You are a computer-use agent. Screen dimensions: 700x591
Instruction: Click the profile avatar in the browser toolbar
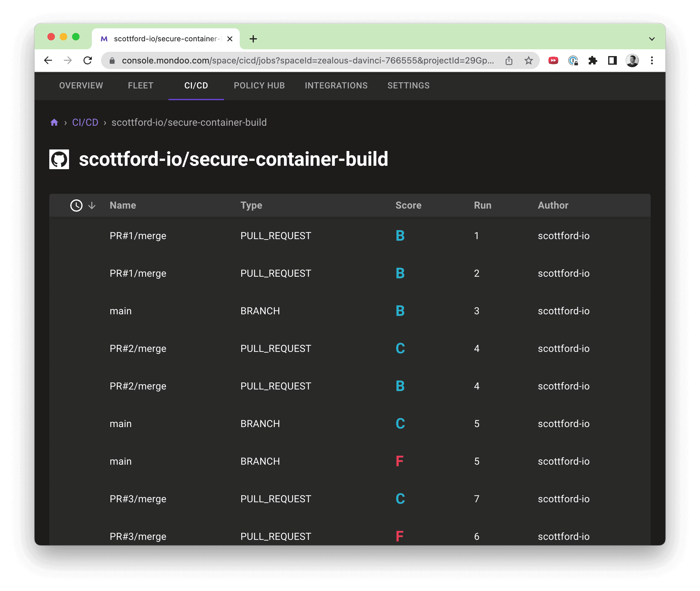tap(632, 60)
